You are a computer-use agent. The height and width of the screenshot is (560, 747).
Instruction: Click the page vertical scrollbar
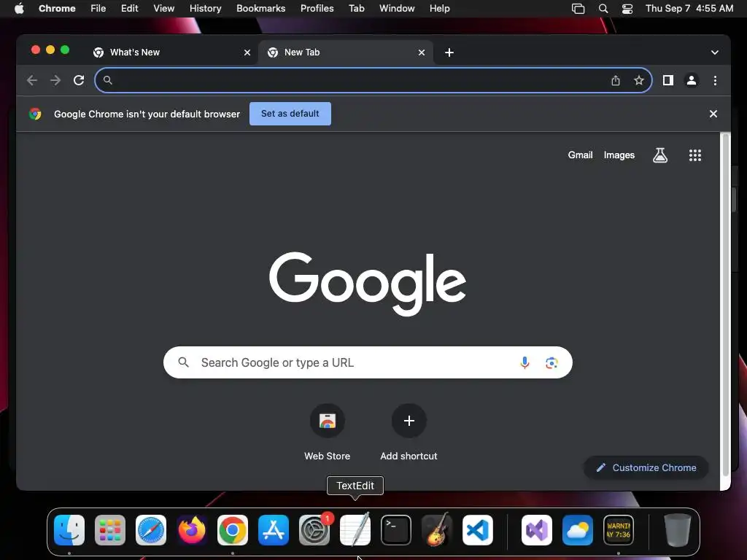[726, 305]
